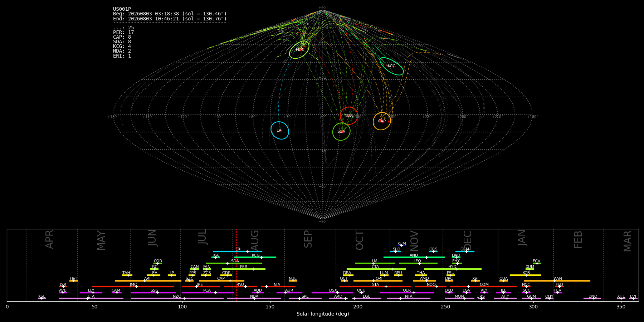Click the AUG month label
644x322 pixels.
[x=254, y=240]
